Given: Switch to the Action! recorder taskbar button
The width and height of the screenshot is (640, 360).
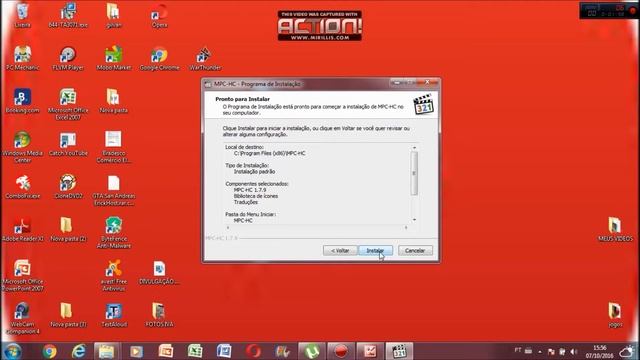Looking at the screenshot, I should [341, 351].
